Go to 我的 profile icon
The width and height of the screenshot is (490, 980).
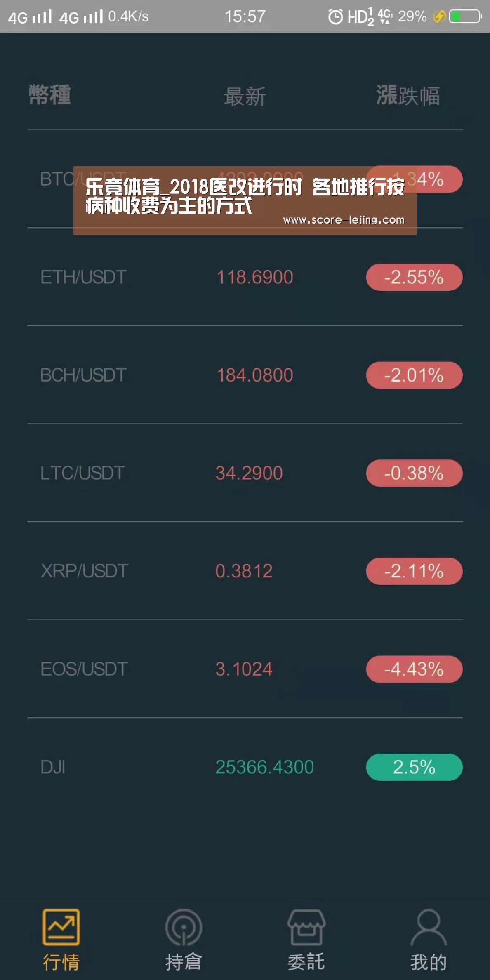pos(429,927)
